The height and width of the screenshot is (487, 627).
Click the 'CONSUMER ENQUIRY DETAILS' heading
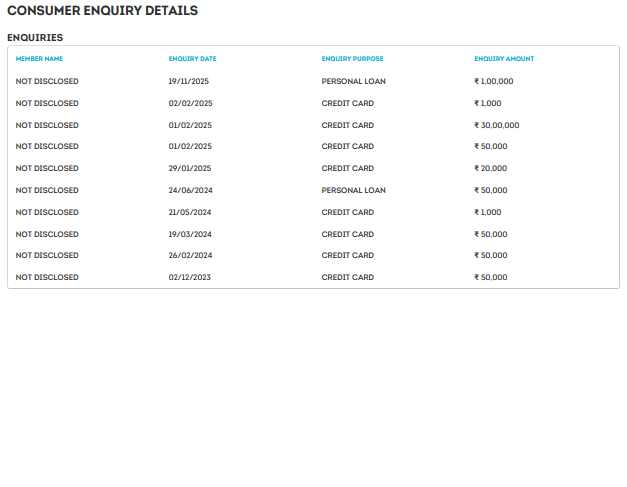102,10
